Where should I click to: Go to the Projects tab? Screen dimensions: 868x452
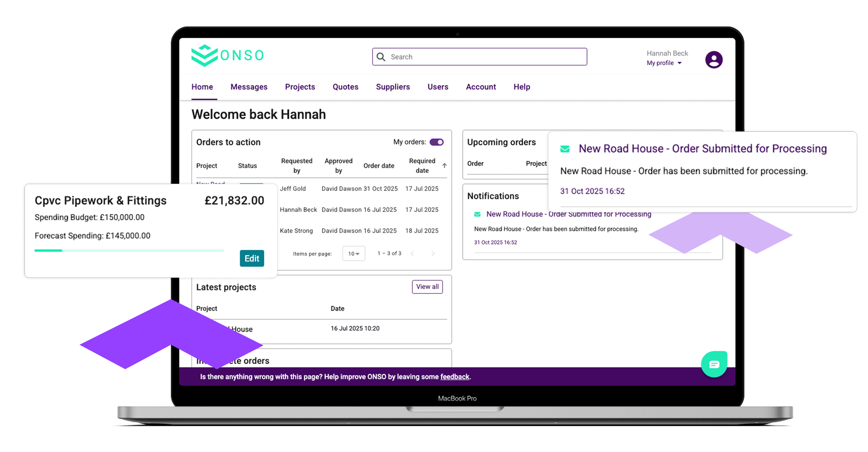coord(300,87)
